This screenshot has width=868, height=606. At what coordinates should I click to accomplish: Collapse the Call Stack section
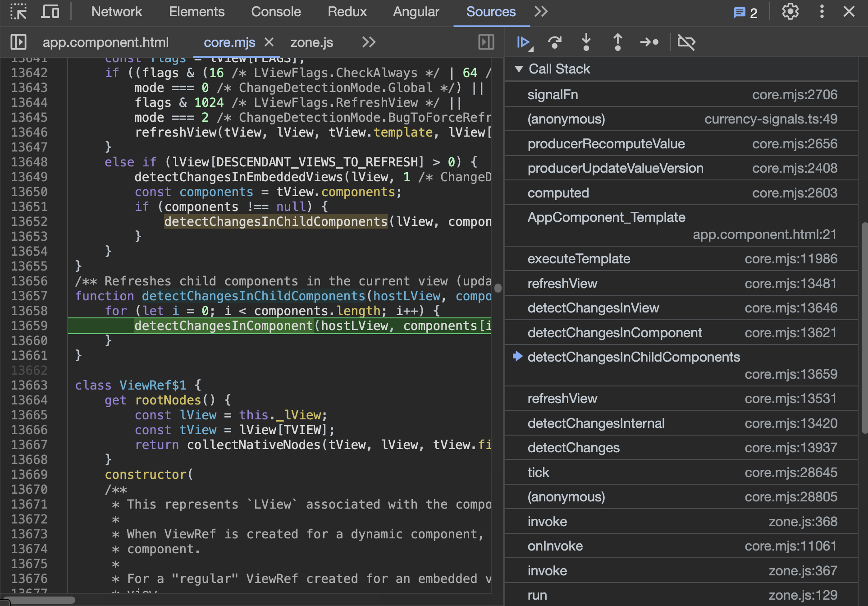tap(519, 69)
